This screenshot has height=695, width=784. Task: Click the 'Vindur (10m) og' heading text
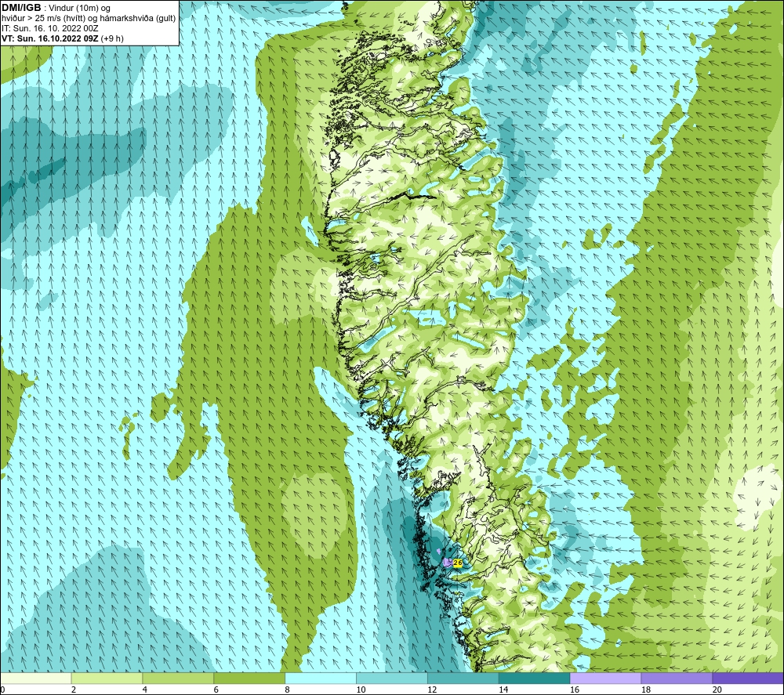click(x=79, y=9)
